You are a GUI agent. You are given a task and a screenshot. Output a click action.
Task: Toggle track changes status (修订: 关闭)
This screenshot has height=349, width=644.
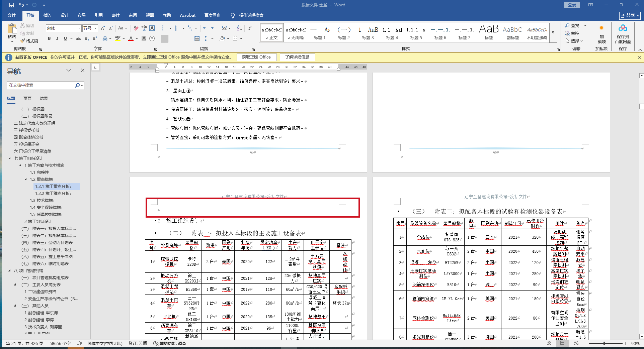point(138,343)
